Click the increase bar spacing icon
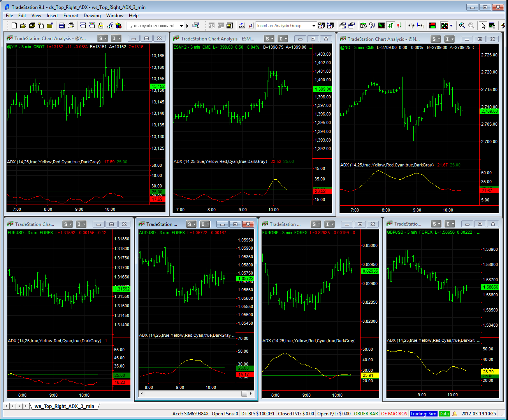 (x=420, y=26)
